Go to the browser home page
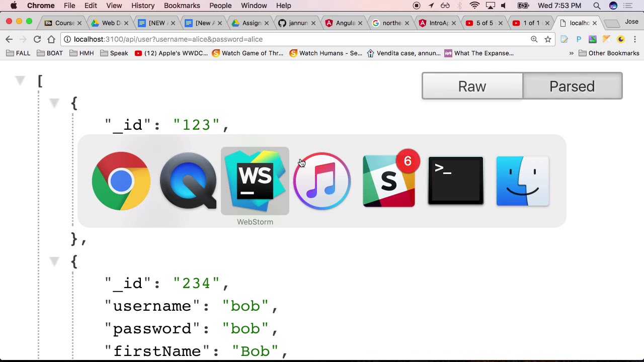Viewport: 644px width, 362px height. pyautogui.click(x=51, y=39)
